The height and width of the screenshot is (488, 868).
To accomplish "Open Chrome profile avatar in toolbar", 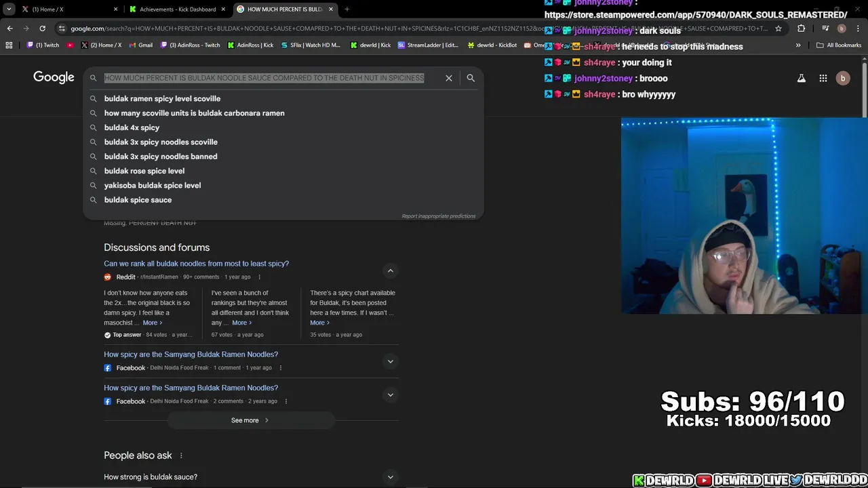I will tap(842, 28).
